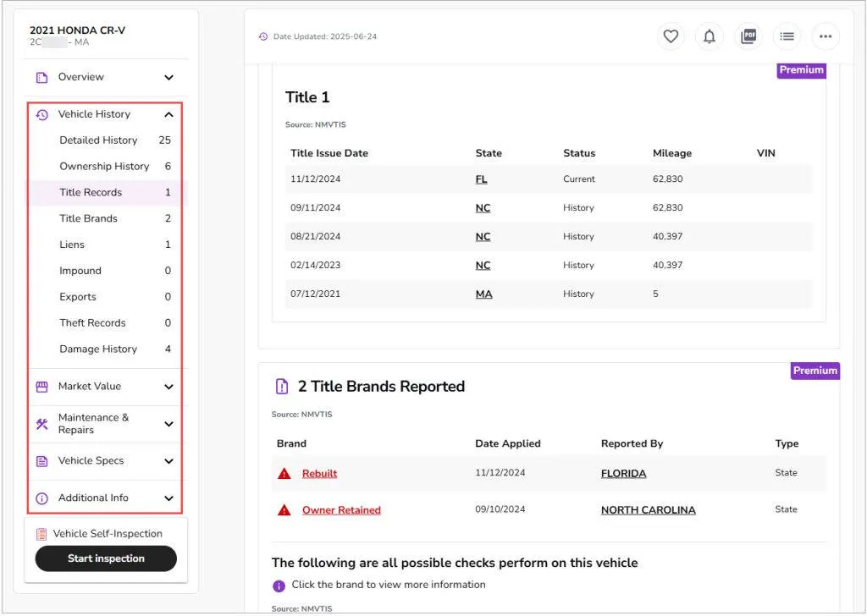Click the Overview document icon

42,77
